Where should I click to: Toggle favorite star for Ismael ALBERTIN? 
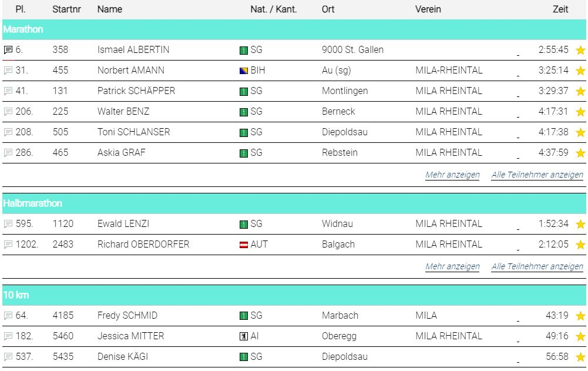tap(580, 50)
